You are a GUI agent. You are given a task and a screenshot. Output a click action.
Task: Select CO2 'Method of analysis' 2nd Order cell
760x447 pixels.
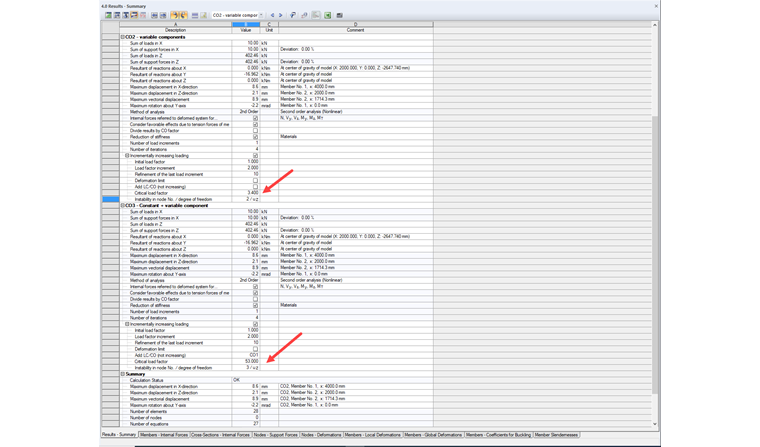246,112
